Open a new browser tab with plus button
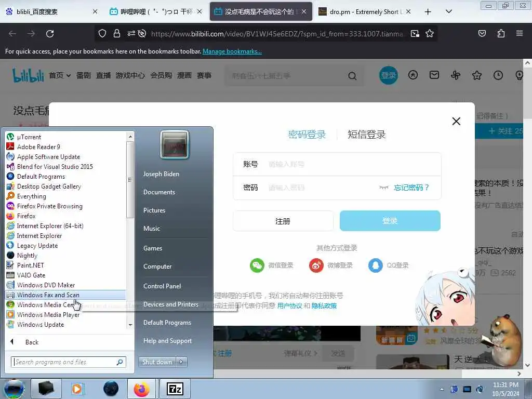This screenshot has width=532, height=399. [x=428, y=12]
